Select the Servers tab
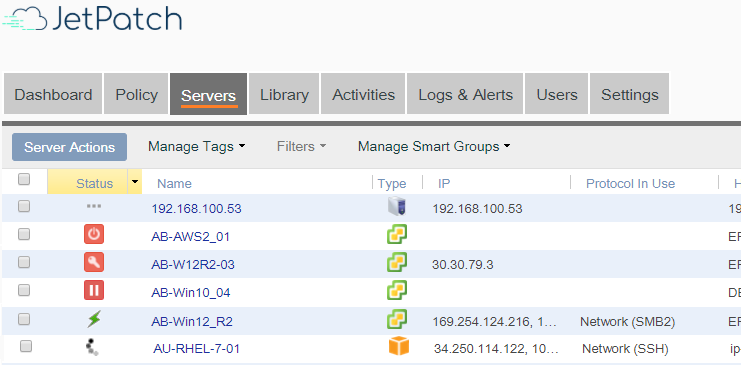The image size is (741, 365). (x=208, y=95)
